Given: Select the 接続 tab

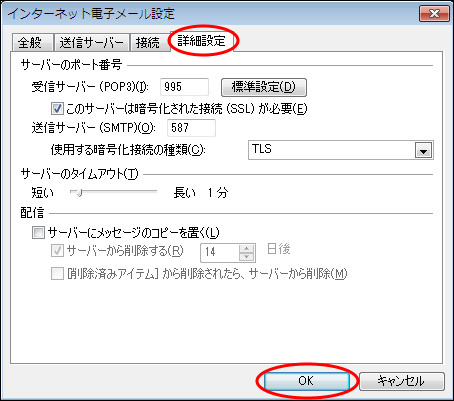Looking at the screenshot, I should click(x=149, y=42).
